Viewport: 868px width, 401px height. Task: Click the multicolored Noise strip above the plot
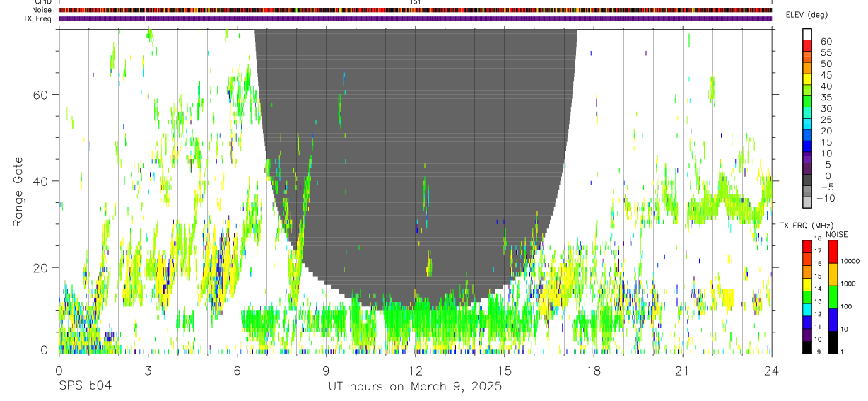pos(416,10)
